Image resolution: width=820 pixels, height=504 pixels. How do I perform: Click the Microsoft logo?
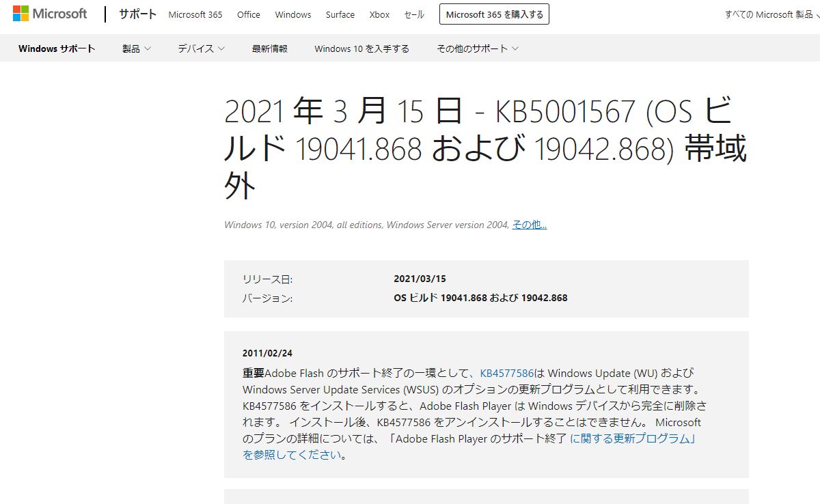[50, 14]
